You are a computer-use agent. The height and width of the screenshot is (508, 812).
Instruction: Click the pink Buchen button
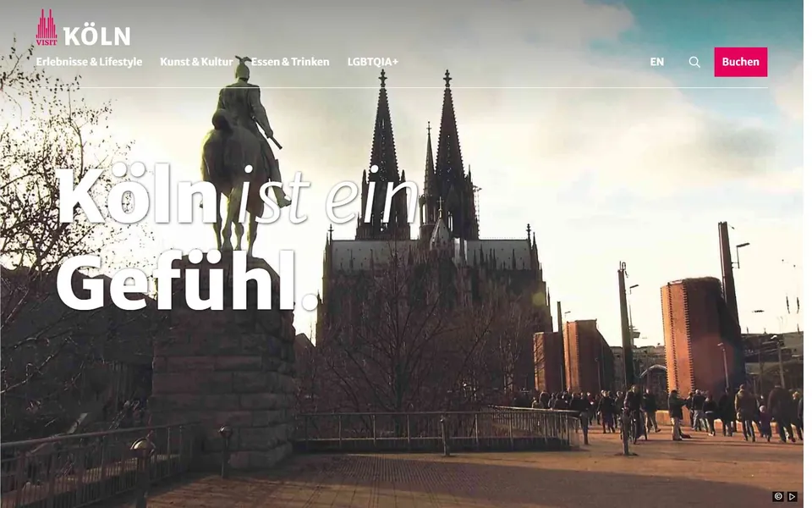click(x=741, y=62)
